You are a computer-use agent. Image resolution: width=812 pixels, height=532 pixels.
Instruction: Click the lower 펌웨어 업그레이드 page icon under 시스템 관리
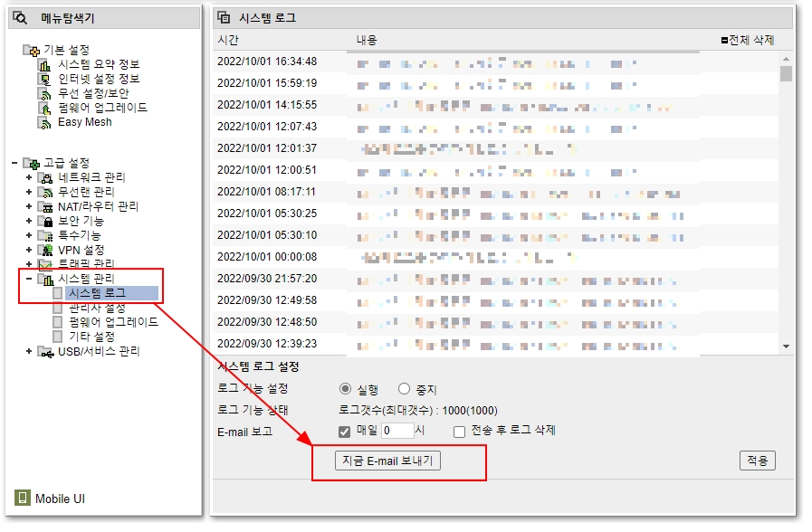pyautogui.click(x=58, y=322)
